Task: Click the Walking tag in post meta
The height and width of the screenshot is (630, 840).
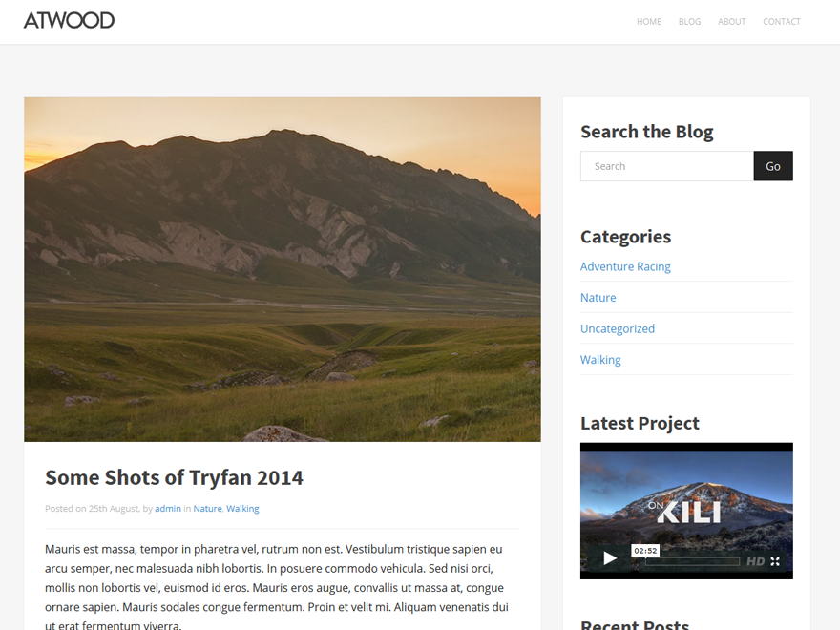Action: [x=242, y=509]
